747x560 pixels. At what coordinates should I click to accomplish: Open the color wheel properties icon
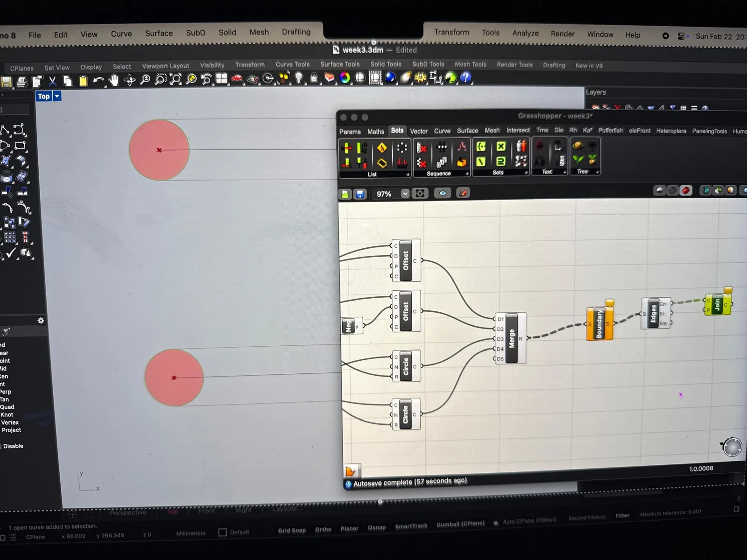coord(345,78)
